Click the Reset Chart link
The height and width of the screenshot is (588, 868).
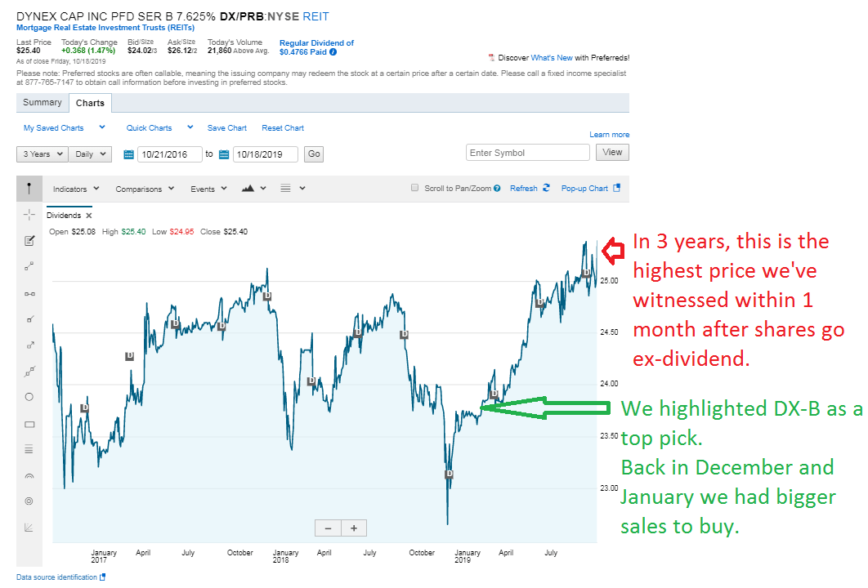click(283, 128)
